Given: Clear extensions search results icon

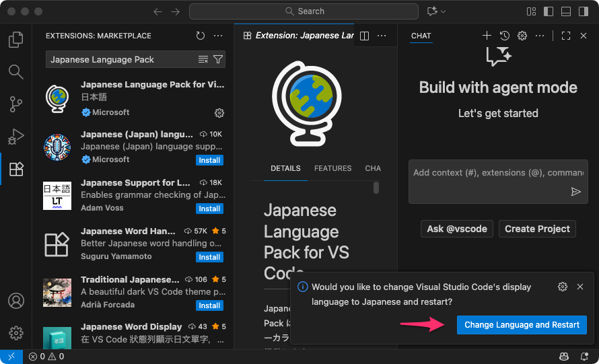Looking at the screenshot, I should point(203,60).
